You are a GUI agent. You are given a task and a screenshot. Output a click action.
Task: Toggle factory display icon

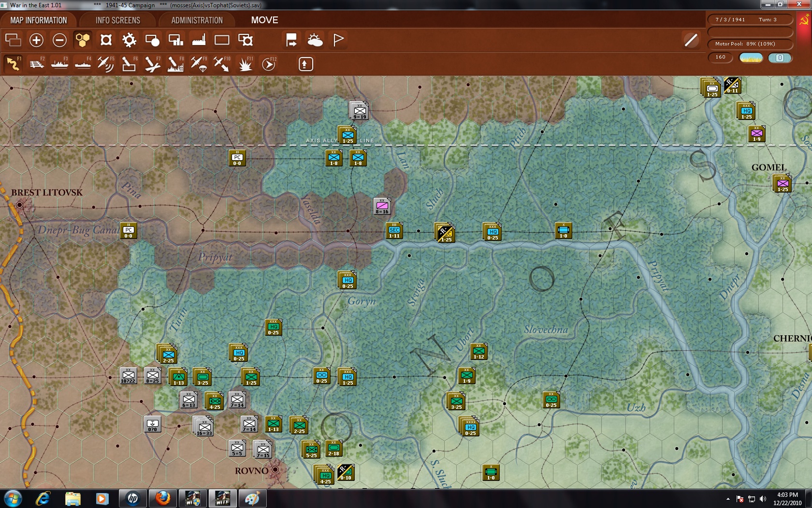click(199, 40)
